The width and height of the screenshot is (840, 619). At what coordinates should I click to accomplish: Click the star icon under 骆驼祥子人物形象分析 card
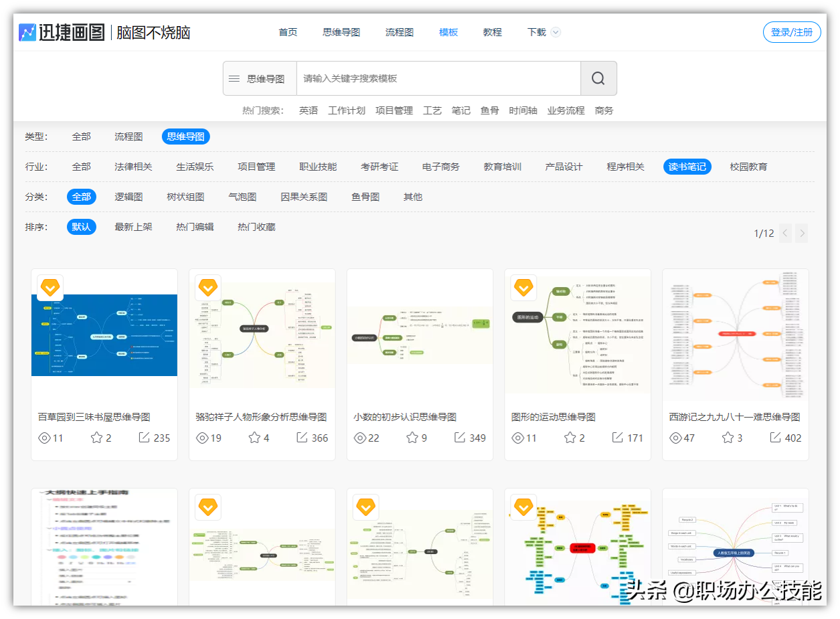click(x=254, y=438)
